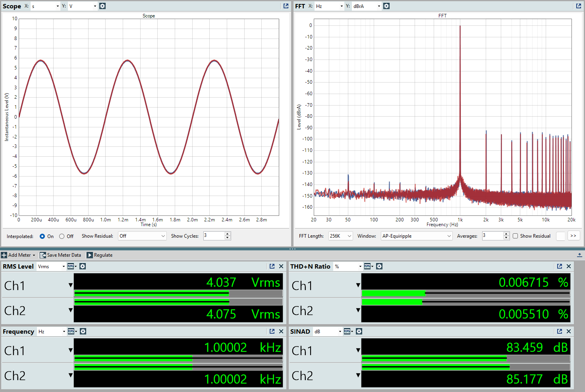This screenshot has height=392, width=585.
Task: Open the Scope Show Residual dropdown
Action: click(x=142, y=236)
